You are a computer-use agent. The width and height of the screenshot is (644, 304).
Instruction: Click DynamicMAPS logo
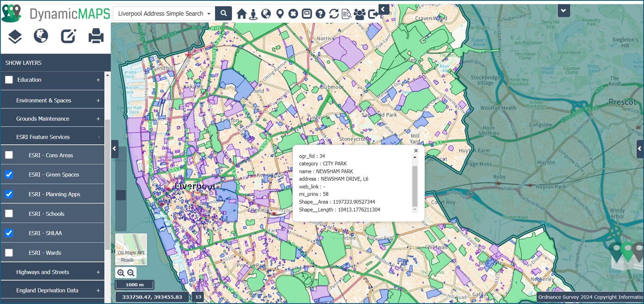pos(56,14)
